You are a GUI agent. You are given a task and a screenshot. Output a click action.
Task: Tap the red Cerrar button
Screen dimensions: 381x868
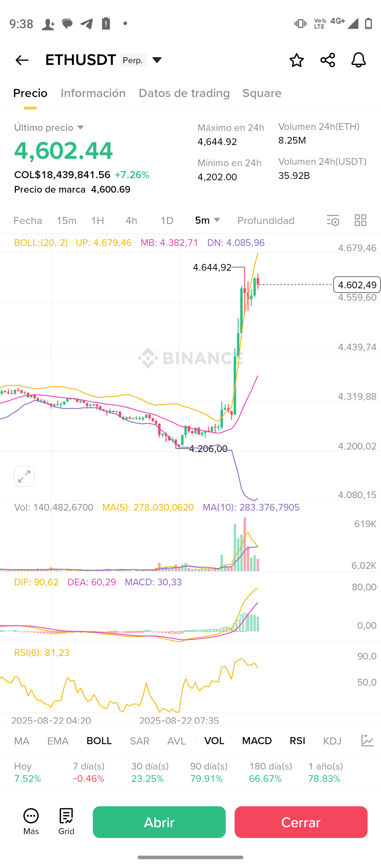301,822
